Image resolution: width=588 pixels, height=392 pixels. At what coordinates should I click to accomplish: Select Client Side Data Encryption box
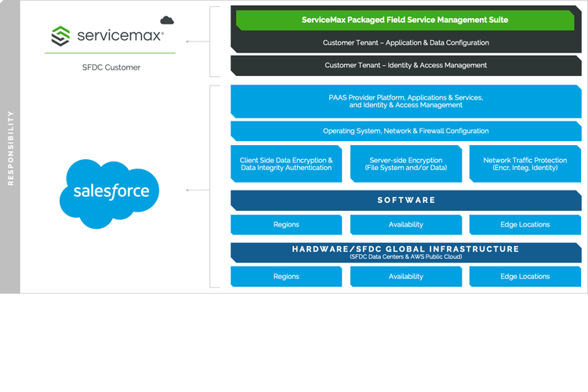286,164
